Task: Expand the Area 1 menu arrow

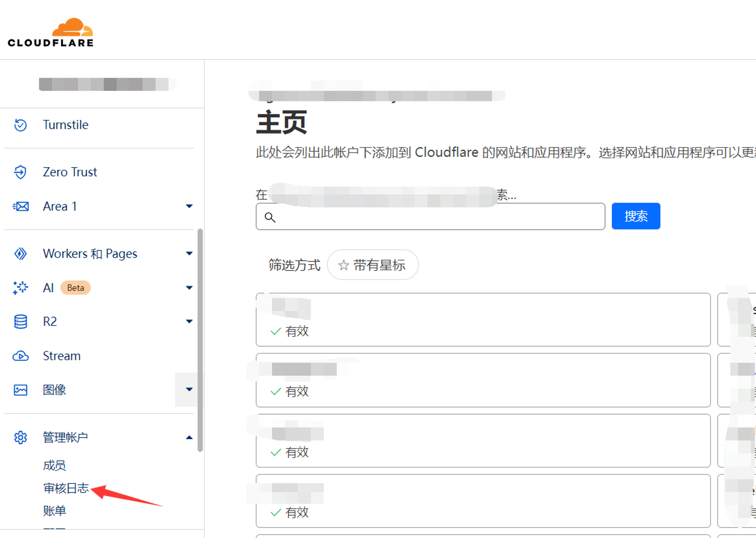Action: click(189, 206)
